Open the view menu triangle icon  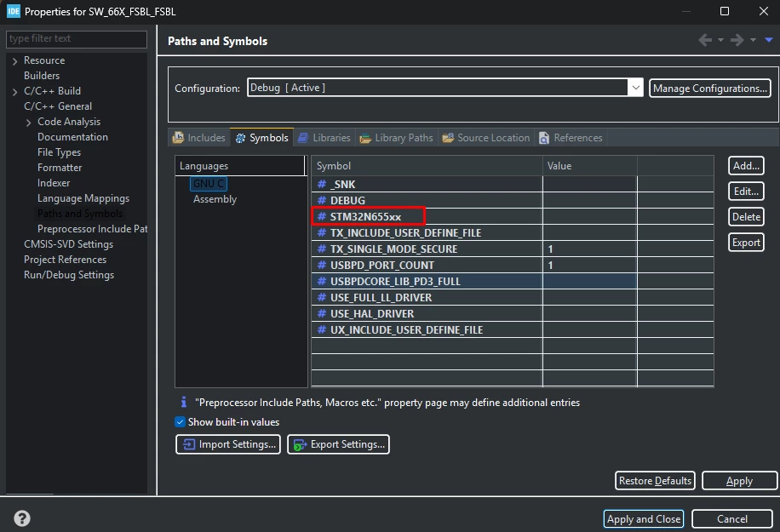(x=769, y=40)
